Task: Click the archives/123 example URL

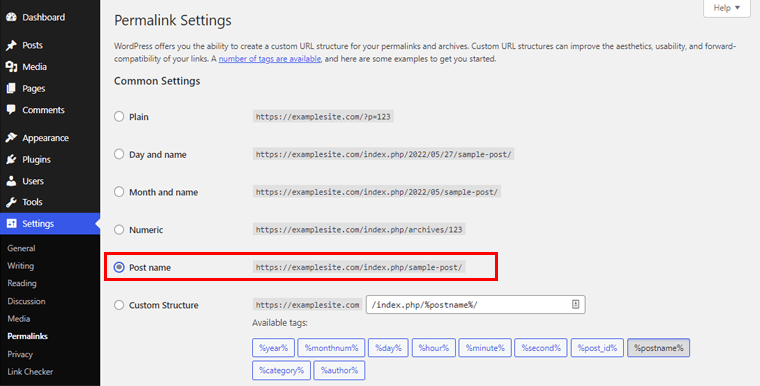Action: pyautogui.click(x=359, y=229)
